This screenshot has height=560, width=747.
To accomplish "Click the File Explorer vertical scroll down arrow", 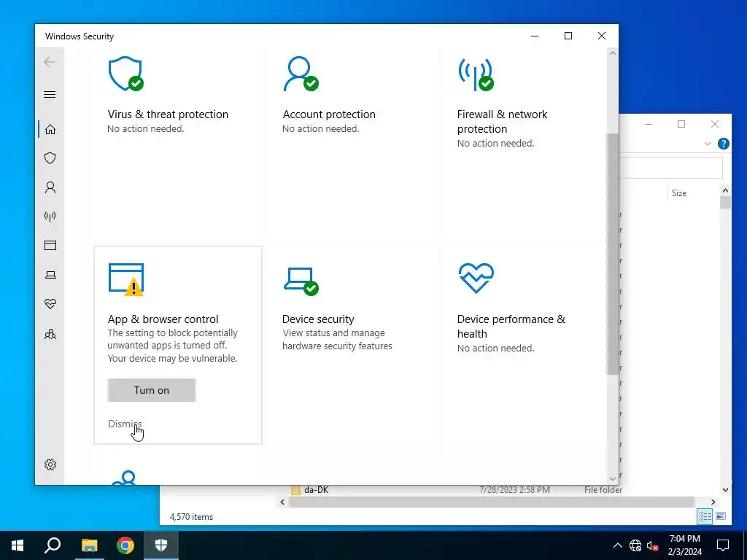I will [725, 489].
